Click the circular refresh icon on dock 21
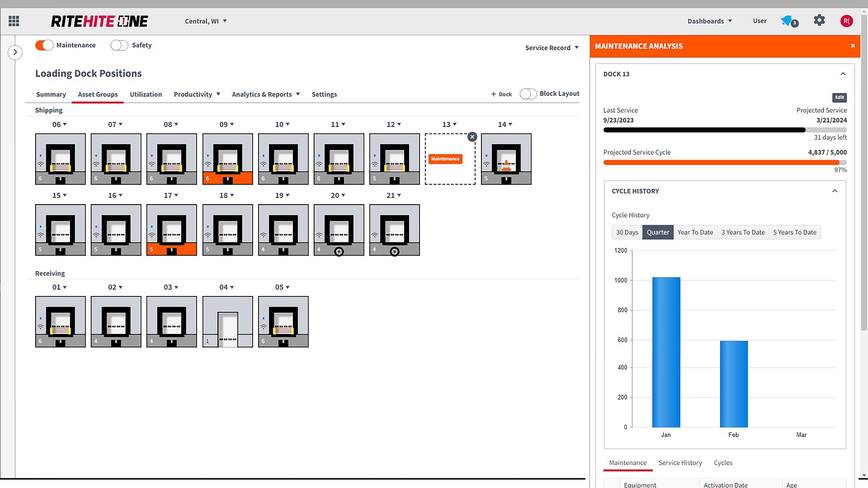 point(394,251)
